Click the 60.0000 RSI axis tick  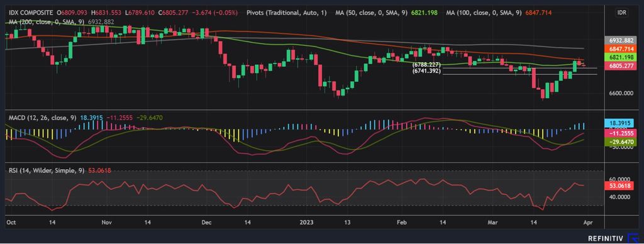click(x=620, y=179)
